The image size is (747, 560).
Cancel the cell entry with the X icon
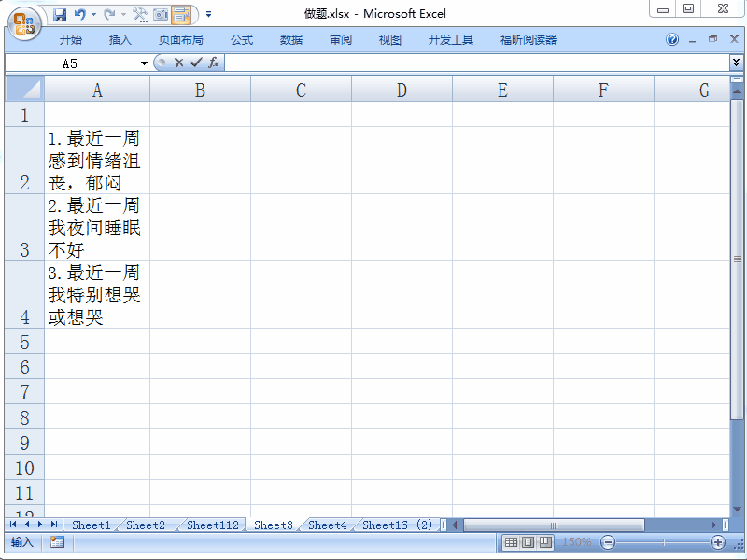(178, 63)
